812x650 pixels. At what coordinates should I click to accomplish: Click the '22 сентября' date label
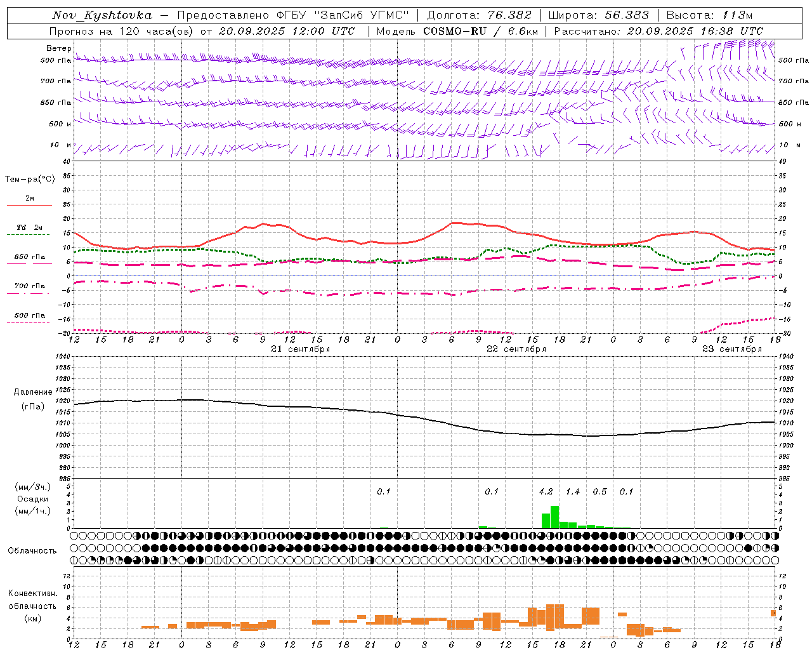(516, 349)
